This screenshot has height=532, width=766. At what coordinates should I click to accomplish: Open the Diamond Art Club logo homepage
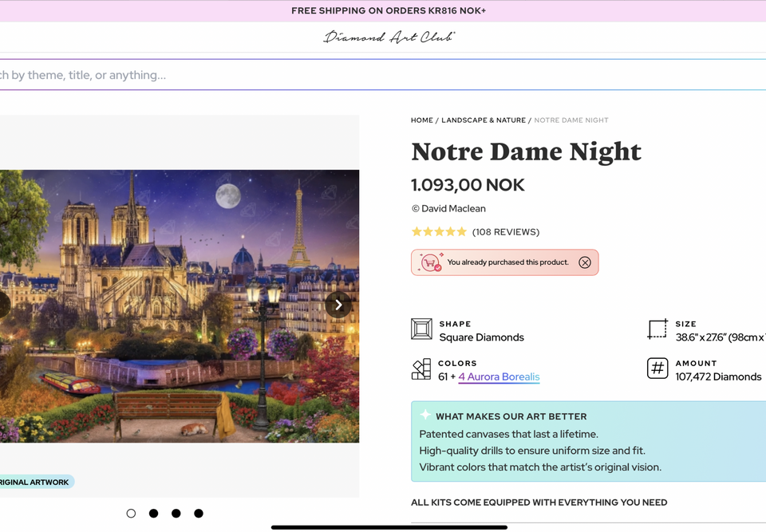click(389, 37)
